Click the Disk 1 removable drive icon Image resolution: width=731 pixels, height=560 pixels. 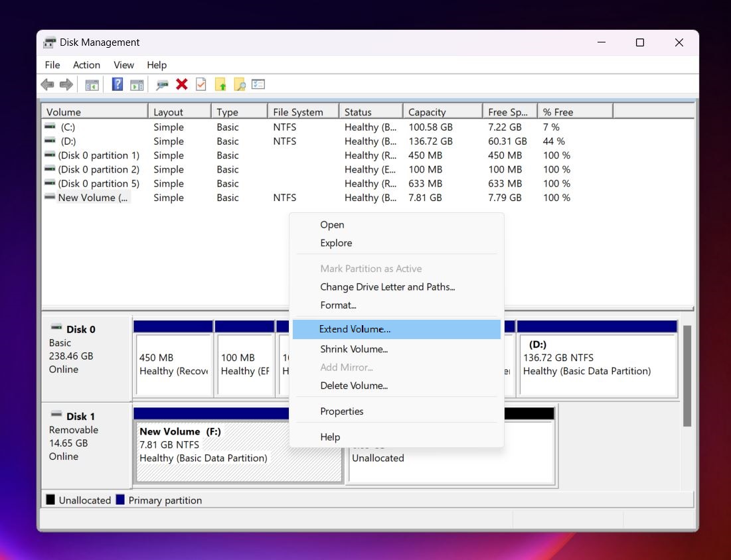[56, 414]
